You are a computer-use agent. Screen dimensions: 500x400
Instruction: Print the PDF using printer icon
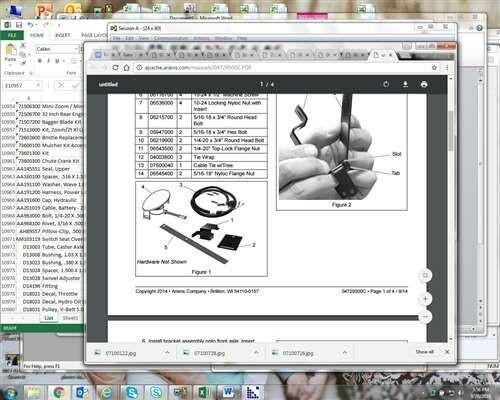tap(424, 84)
